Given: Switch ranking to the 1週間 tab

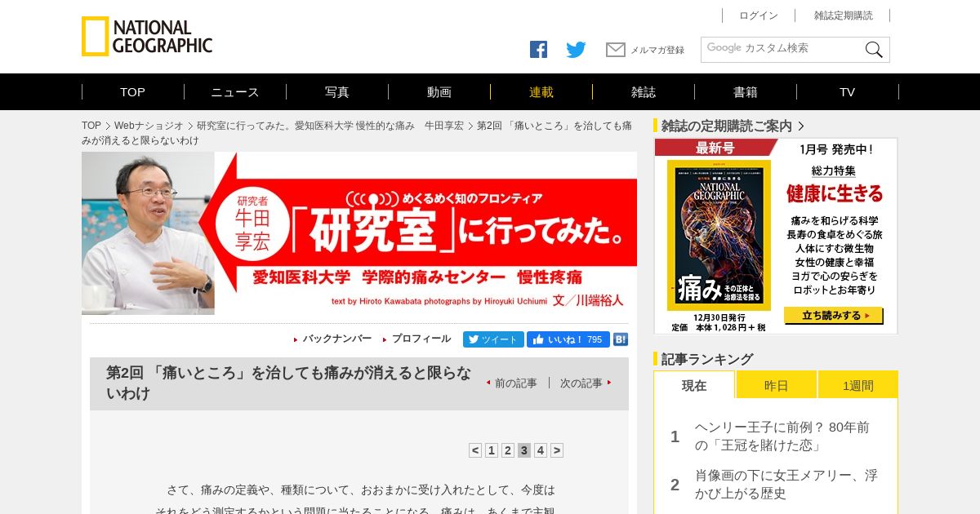Looking at the screenshot, I should [858, 385].
